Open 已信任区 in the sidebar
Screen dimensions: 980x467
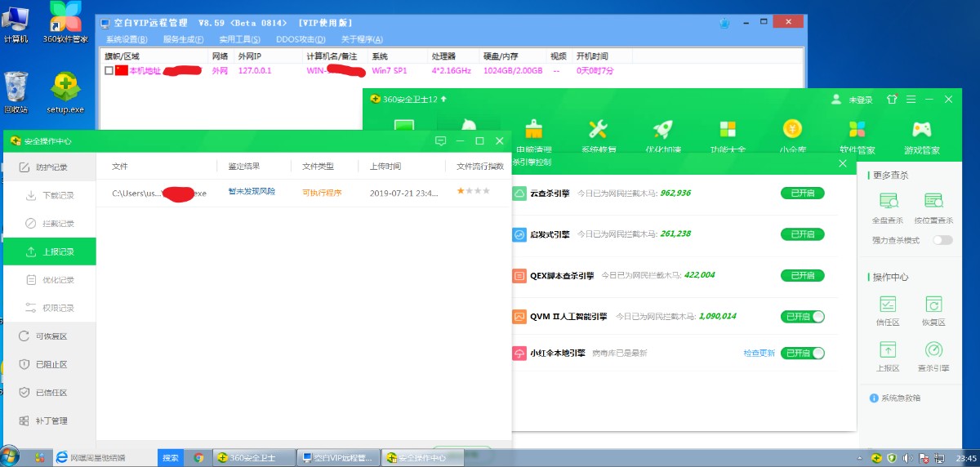[49, 393]
